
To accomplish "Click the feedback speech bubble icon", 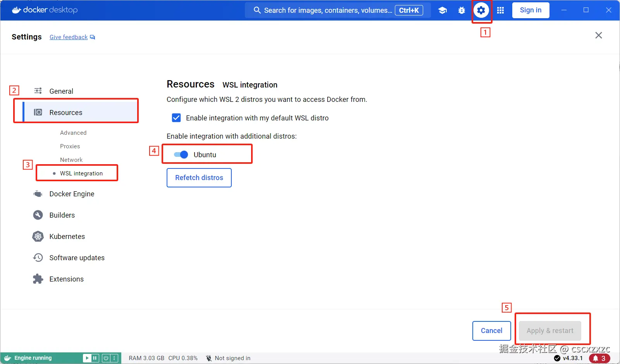I will [93, 37].
